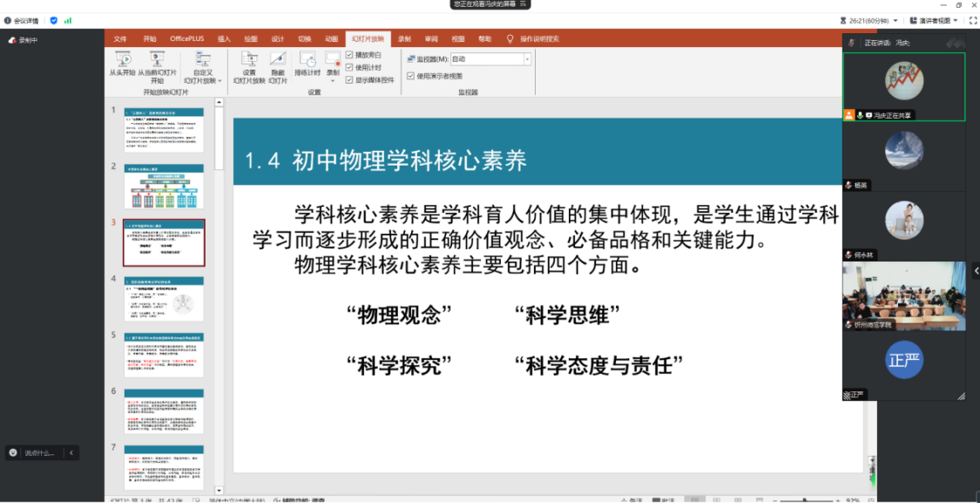Click the 会议详情 button

tap(21, 20)
